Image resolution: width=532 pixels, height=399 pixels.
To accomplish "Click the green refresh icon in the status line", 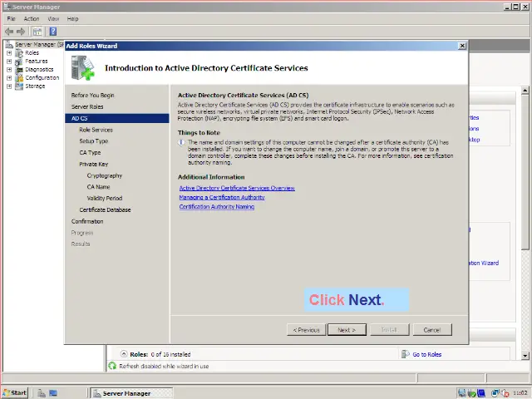I will [112, 366].
